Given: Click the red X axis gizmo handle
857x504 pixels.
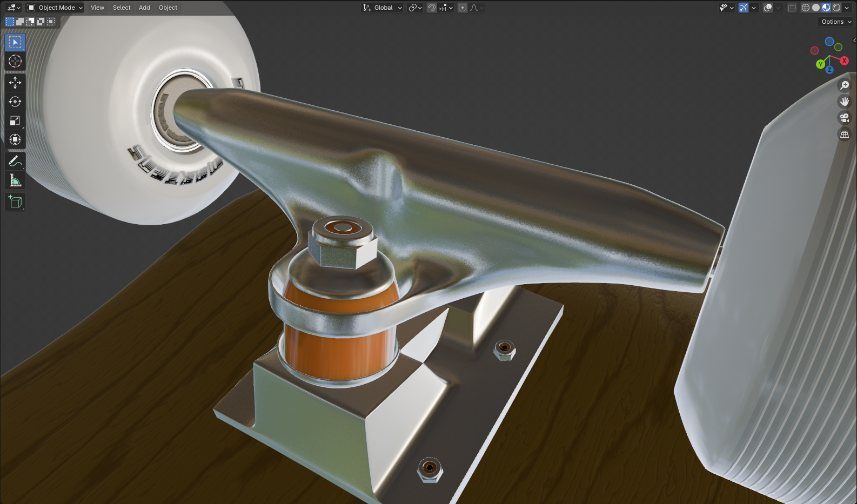Looking at the screenshot, I should tap(844, 61).
